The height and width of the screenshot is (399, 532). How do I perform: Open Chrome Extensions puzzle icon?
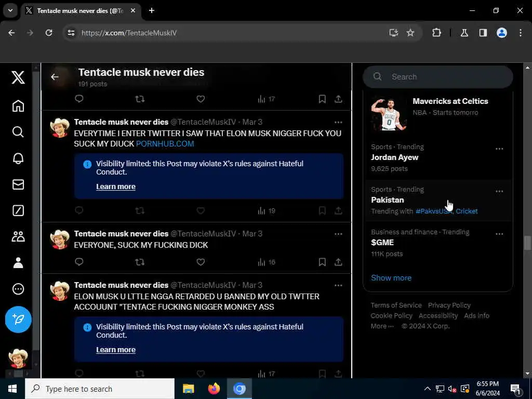click(436, 33)
